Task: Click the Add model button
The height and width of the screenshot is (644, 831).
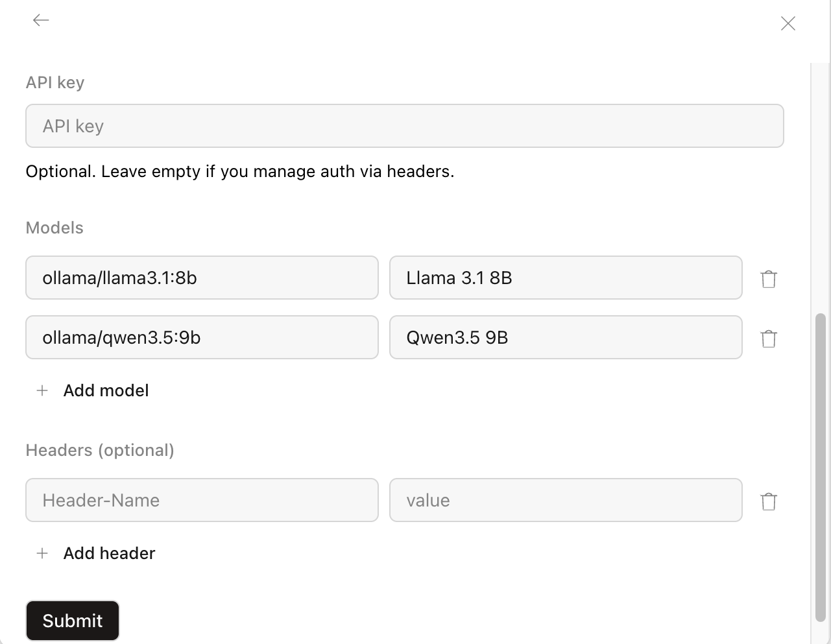Action: [x=106, y=390]
